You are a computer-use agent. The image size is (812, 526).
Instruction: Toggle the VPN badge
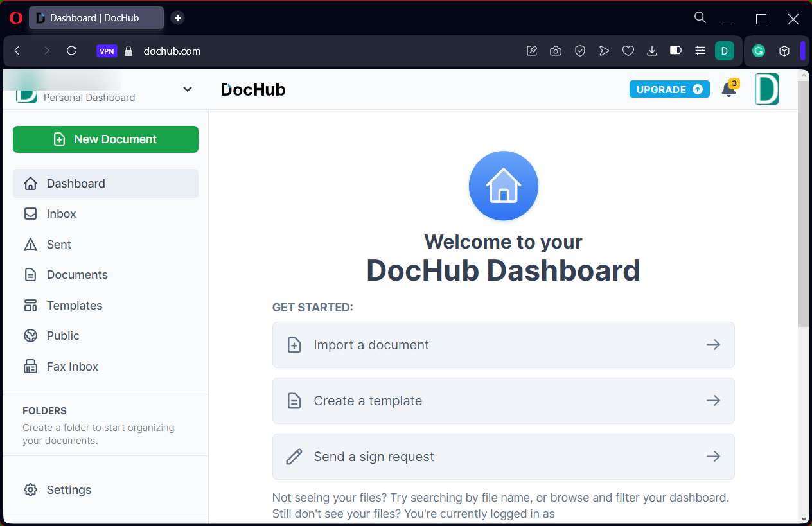coord(107,51)
